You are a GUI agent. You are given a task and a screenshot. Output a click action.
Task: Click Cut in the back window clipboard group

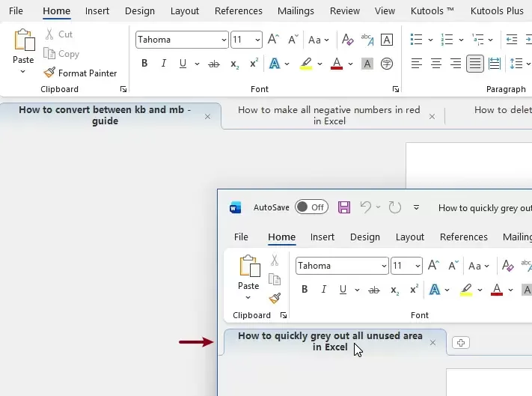[58, 34]
